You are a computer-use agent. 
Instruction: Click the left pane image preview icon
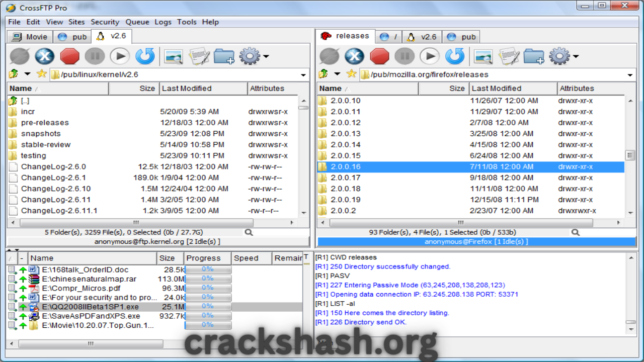click(174, 56)
